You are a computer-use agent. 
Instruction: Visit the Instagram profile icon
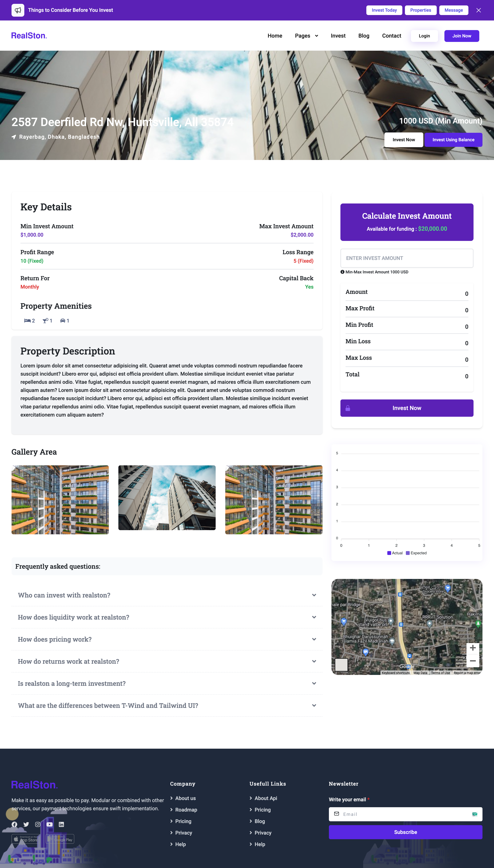point(38,824)
